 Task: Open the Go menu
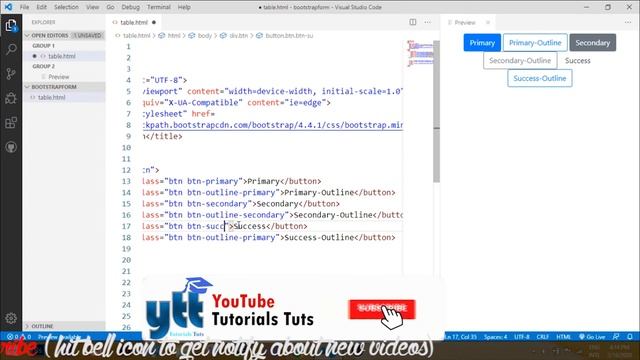[x=110, y=7]
